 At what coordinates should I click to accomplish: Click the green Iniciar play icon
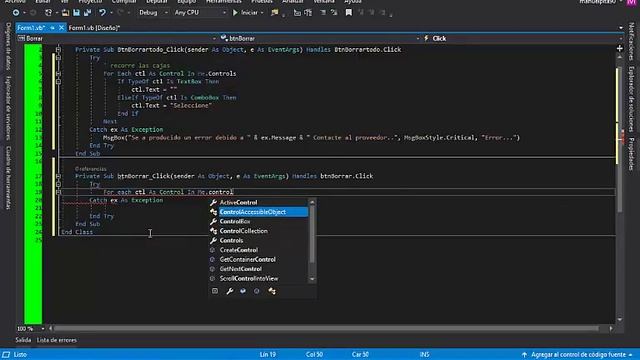(x=235, y=13)
